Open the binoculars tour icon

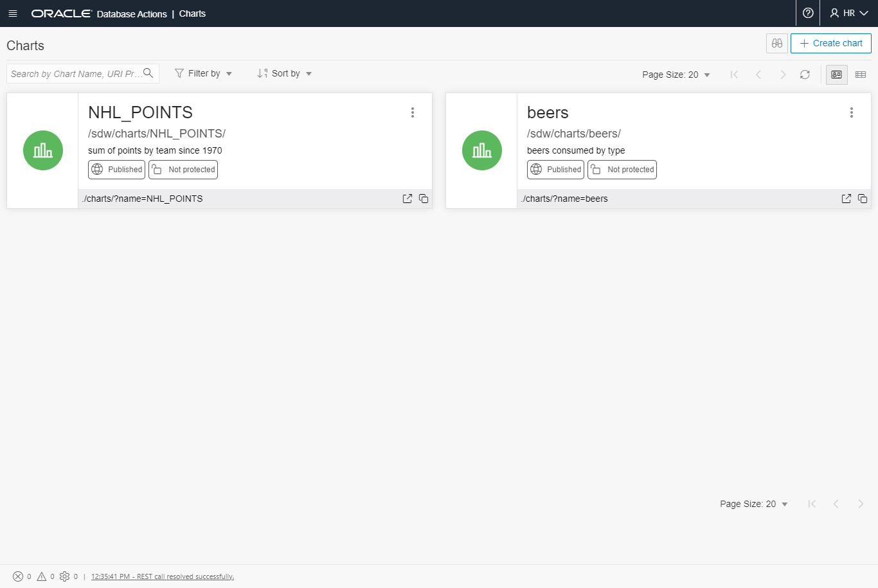coord(777,43)
